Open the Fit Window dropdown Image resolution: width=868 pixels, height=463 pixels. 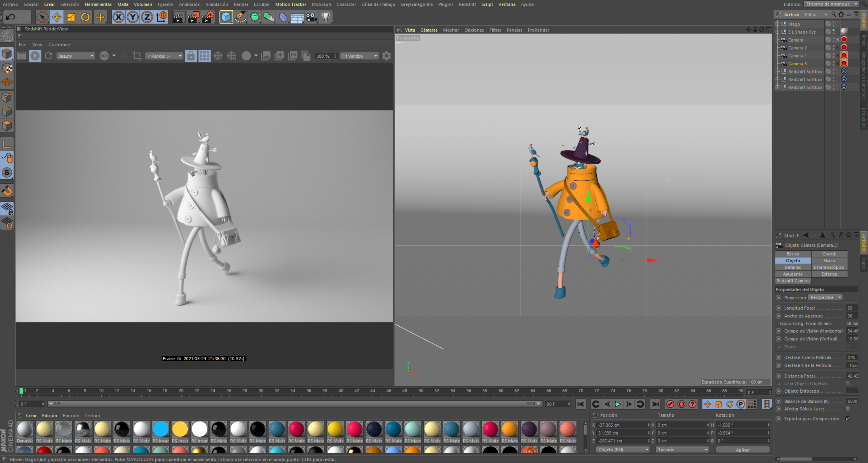359,56
